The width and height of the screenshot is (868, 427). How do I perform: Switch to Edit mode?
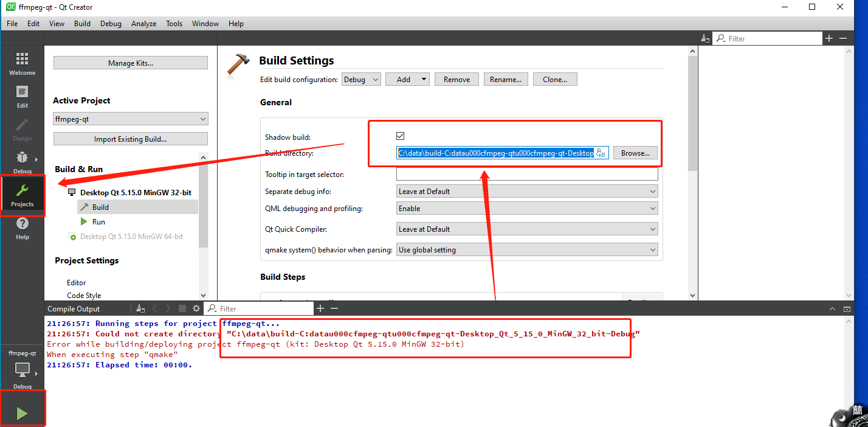22,96
